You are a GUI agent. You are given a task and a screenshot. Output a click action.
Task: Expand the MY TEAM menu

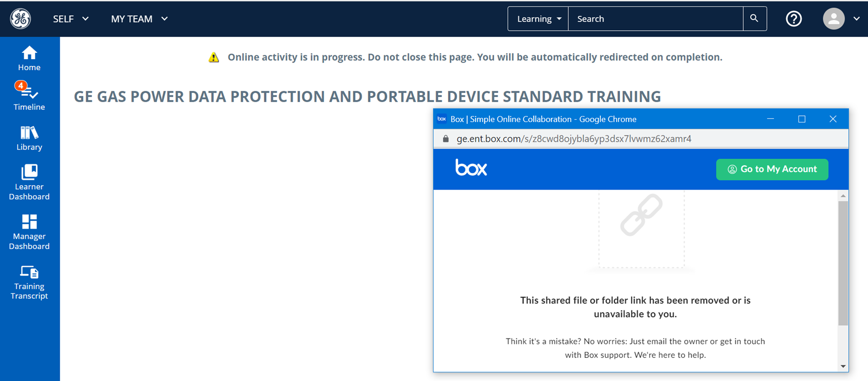(x=139, y=19)
